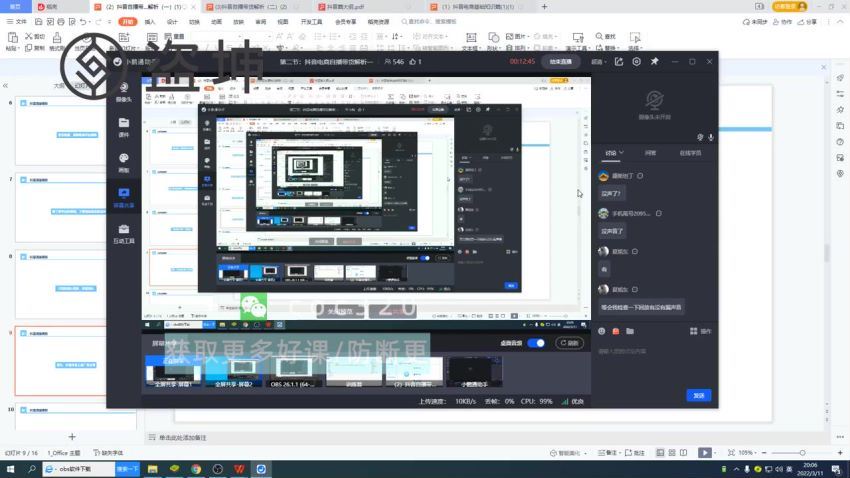This screenshot has width=850, height=478.
Task: Click the folder icon in chat toolbar
Action: [630, 331]
